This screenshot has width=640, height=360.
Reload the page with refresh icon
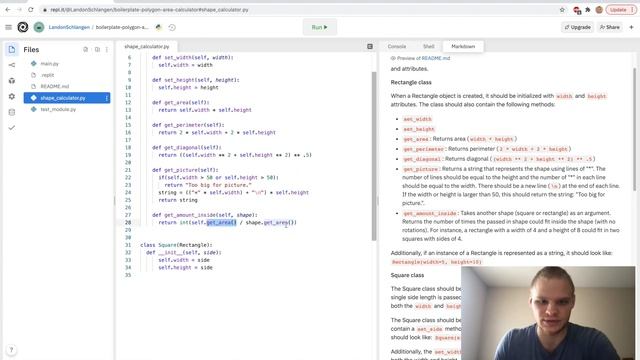coord(31,9)
